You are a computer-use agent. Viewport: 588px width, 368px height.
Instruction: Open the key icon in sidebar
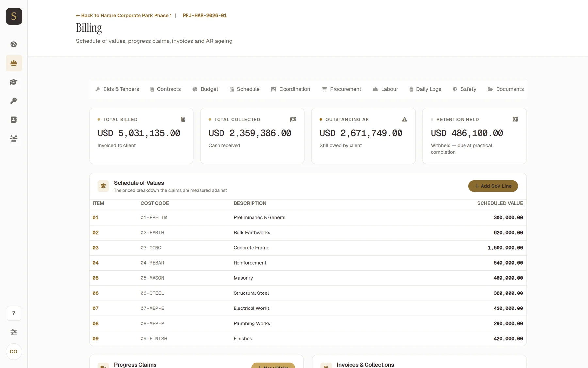[14, 101]
